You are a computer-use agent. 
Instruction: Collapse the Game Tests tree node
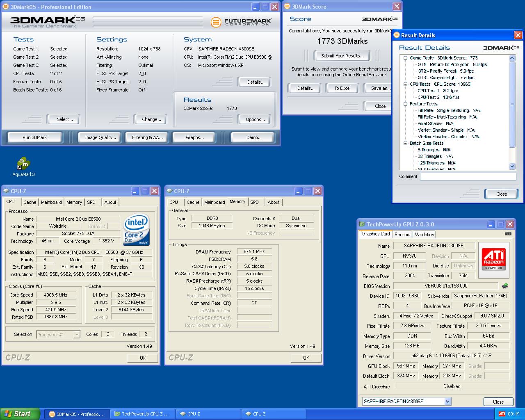405,58
